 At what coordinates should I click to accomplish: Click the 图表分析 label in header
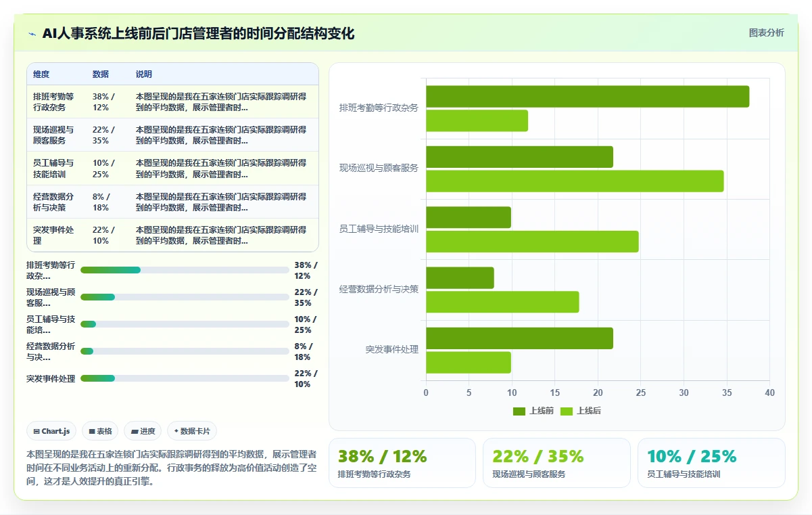tap(766, 32)
